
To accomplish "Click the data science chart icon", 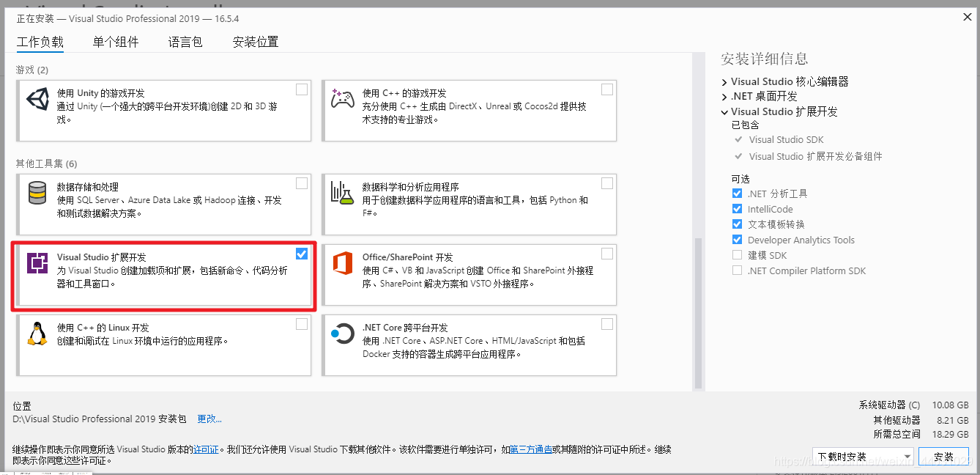I will pos(342,192).
